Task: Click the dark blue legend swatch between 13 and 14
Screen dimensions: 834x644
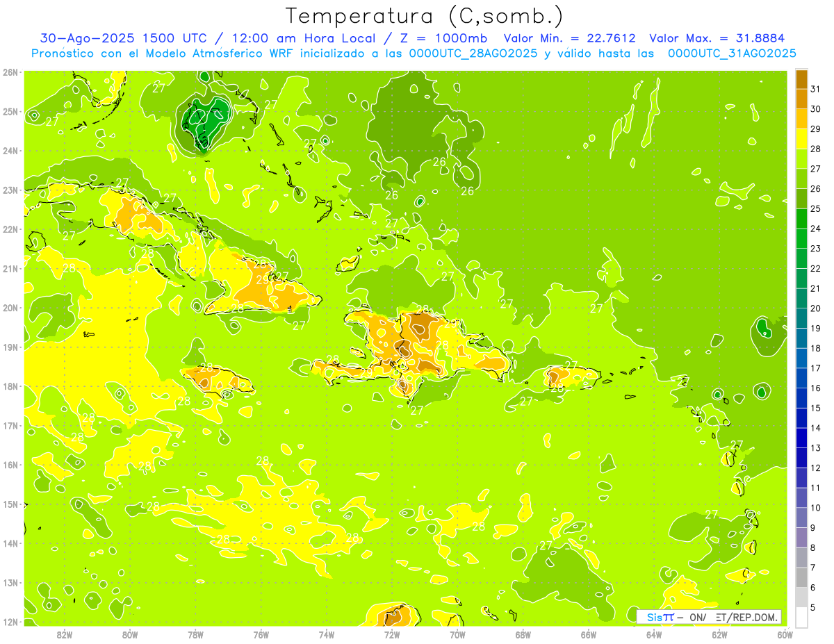Action: (x=802, y=438)
